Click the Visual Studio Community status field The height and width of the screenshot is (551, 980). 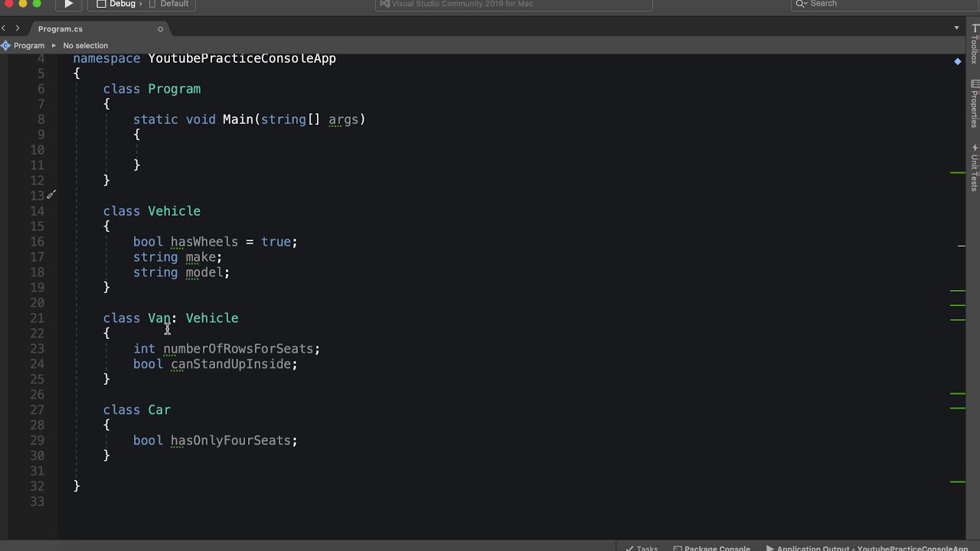[514, 4]
